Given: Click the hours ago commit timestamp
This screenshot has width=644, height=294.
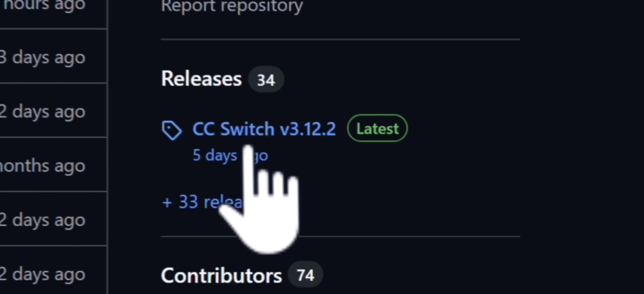Looking at the screenshot, I should pos(43,5).
